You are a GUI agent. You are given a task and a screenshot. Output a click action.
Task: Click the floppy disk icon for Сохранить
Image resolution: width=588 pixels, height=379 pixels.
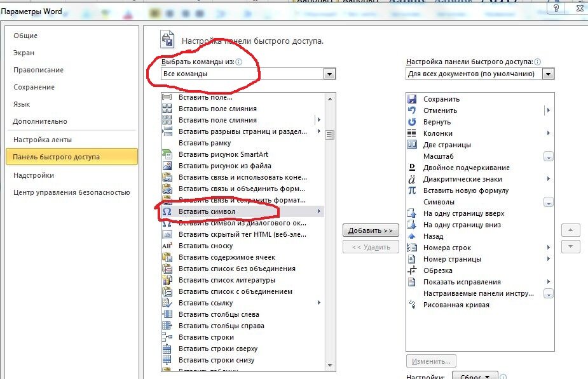[x=412, y=99]
